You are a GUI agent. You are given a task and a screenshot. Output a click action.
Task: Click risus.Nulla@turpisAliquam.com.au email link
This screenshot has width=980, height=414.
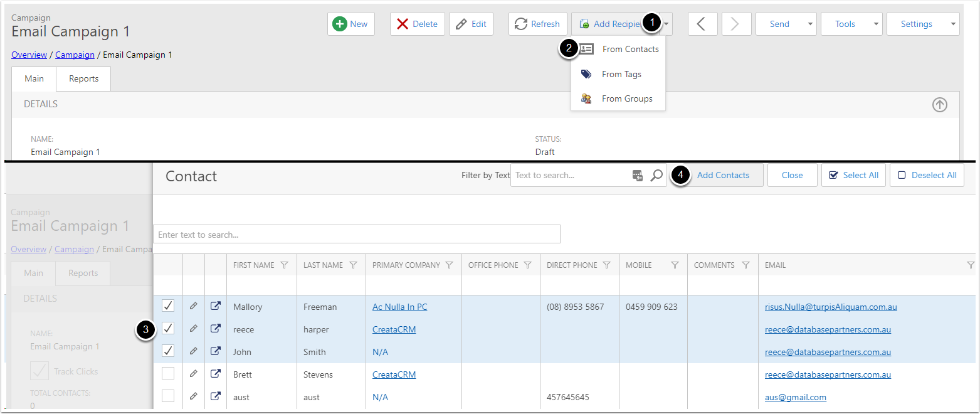831,307
